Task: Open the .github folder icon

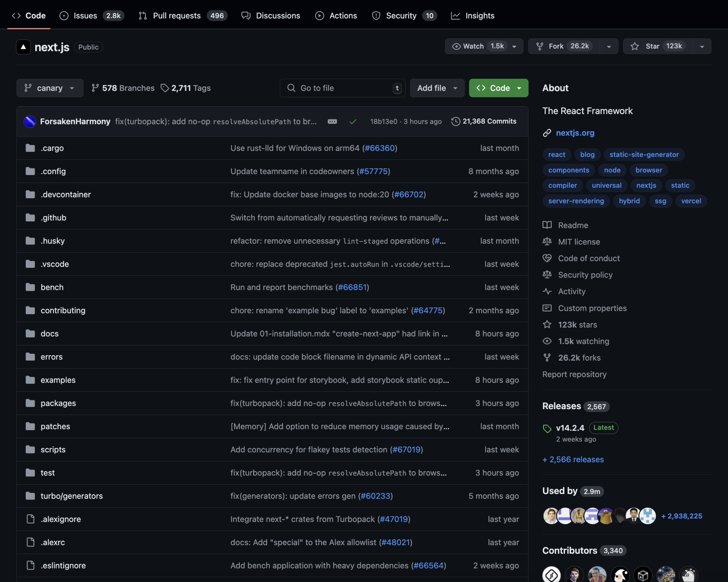Action: click(30, 218)
